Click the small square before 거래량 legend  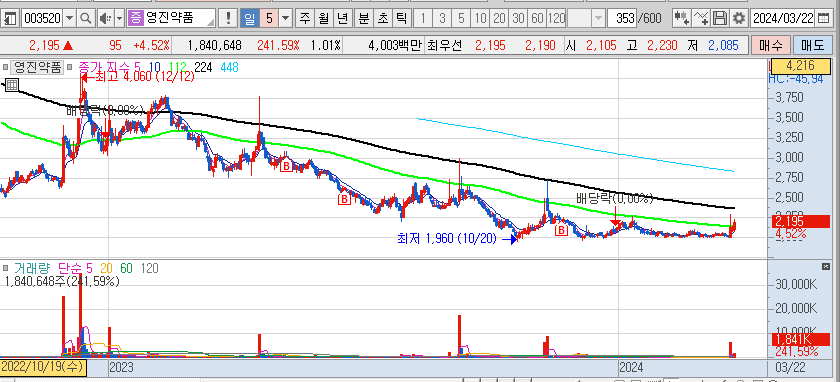5,268
